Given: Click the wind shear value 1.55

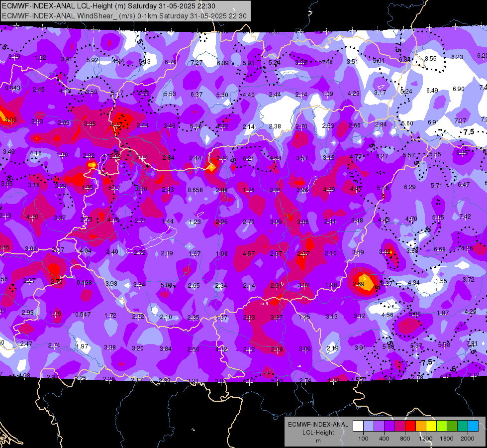Looking at the screenshot, I should (441, 281).
